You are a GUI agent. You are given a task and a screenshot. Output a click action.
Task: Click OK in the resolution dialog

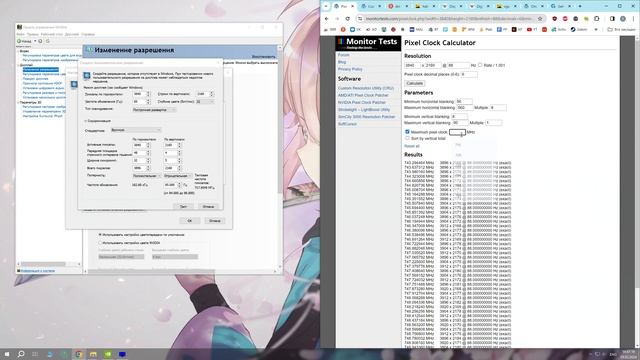click(x=189, y=221)
